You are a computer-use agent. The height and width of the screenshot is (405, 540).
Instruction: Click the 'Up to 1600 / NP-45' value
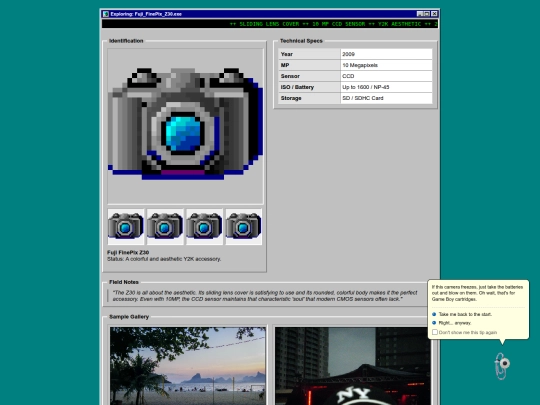point(386,87)
